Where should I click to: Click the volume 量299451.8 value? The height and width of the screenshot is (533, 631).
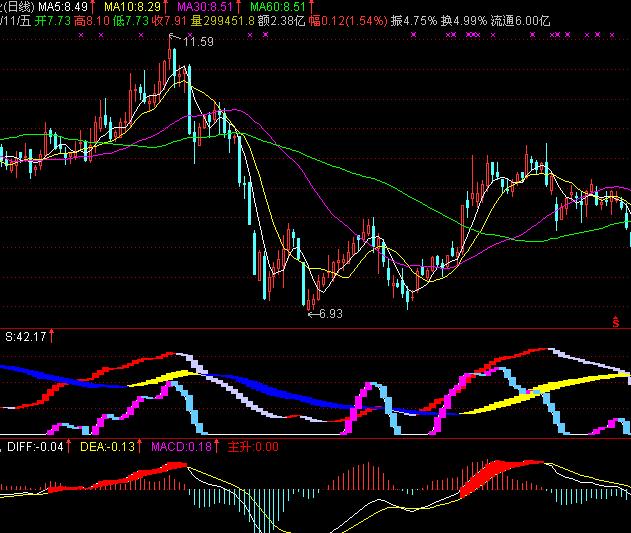click(x=223, y=21)
